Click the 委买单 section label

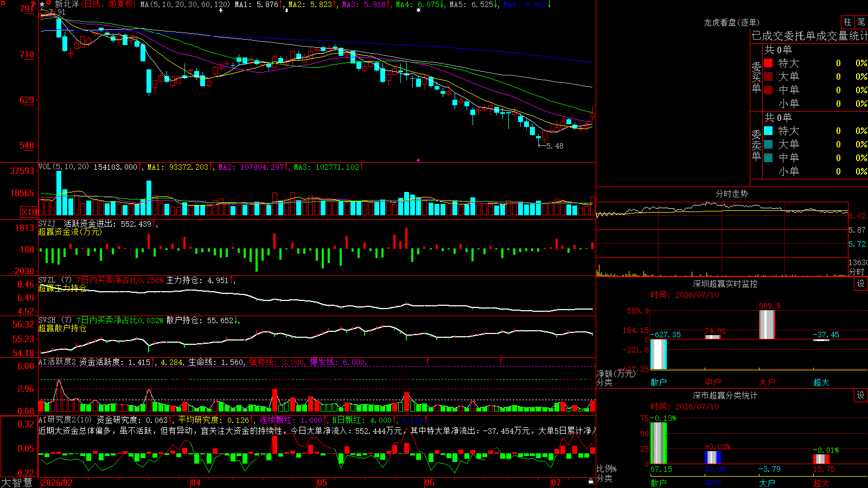[756, 77]
